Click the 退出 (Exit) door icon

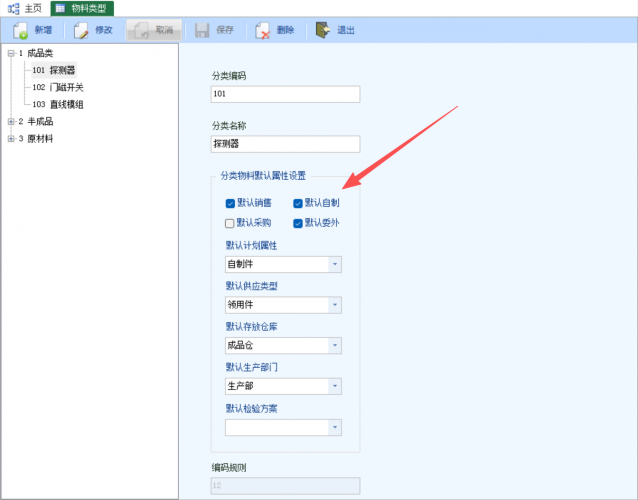point(323,30)
